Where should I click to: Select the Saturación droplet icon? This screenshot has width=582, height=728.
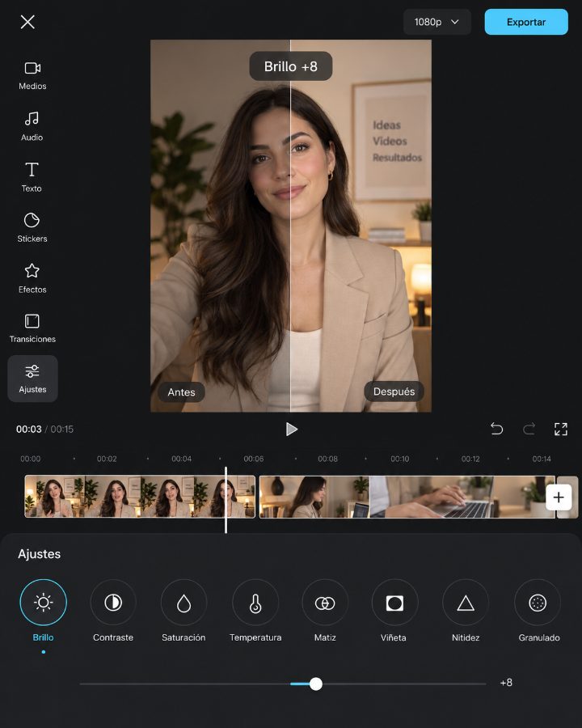tap(183, 603)
